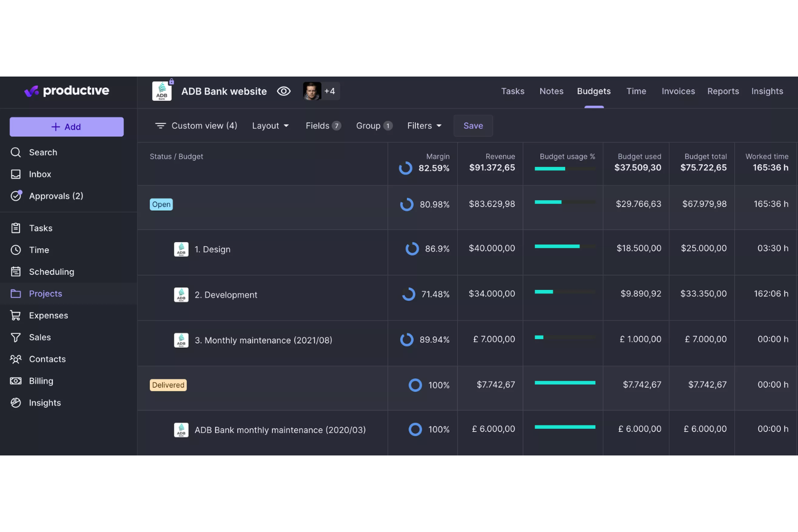Image resolution: width=798 pixels, height=532 pixels.
Task: Open the Fields selector with 7 fields
Action: [x=323, y=126]
